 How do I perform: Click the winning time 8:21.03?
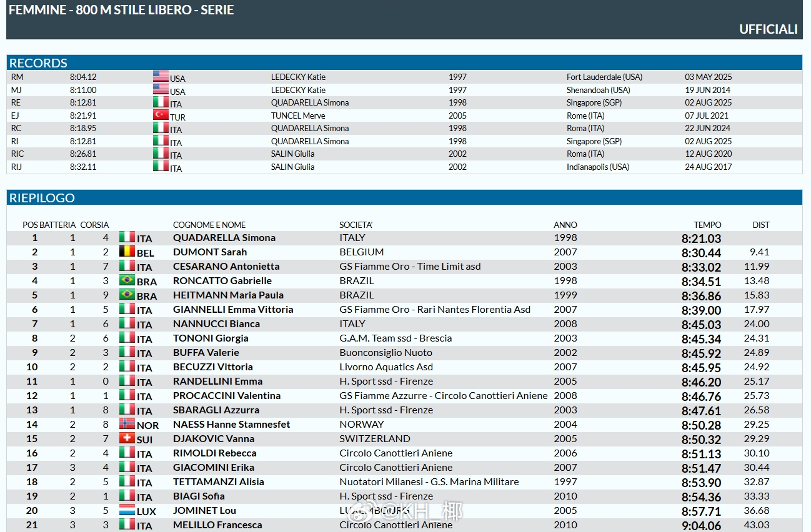click(x=701, y=238)
